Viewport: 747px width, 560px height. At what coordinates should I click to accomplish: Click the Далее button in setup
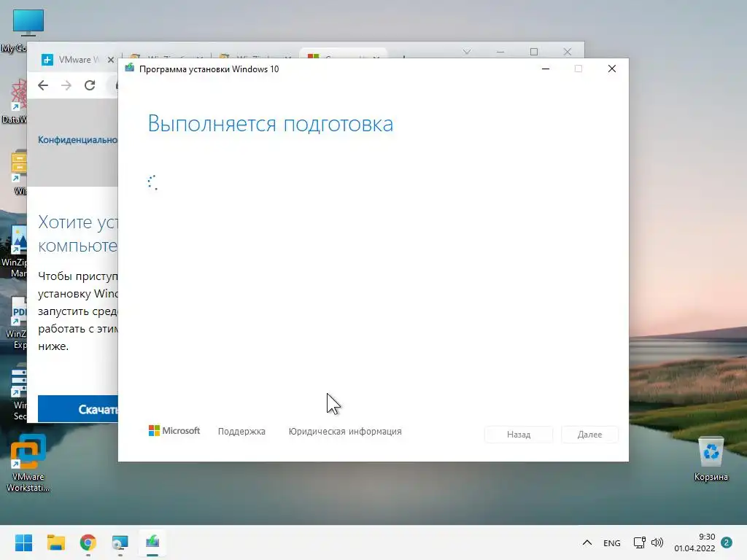point(589,435)
